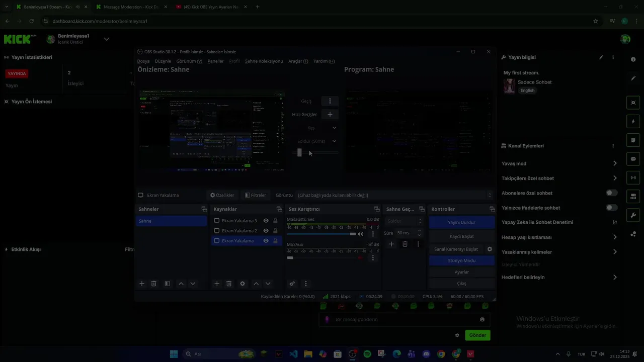Delete selected scene with Sahneler trash icon
Image resolution: width=644 pixels, height=362 pixels.
pos(154,284)
